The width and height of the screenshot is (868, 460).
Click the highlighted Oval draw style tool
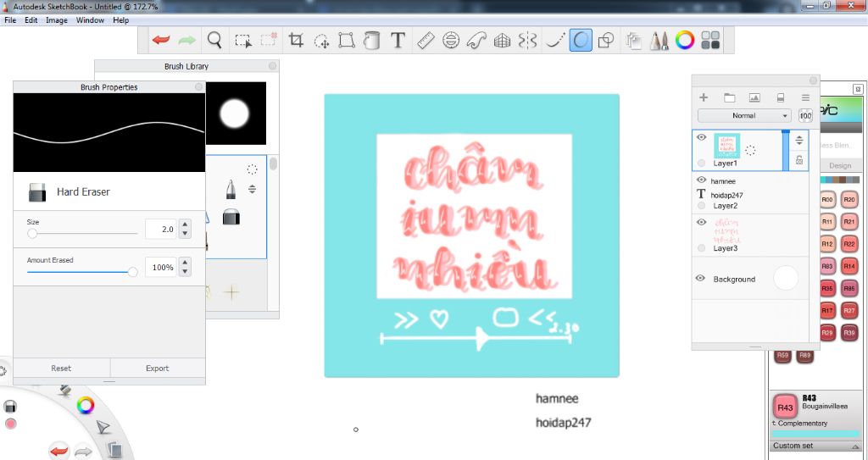pyautogui.click(x=581, y=41)
